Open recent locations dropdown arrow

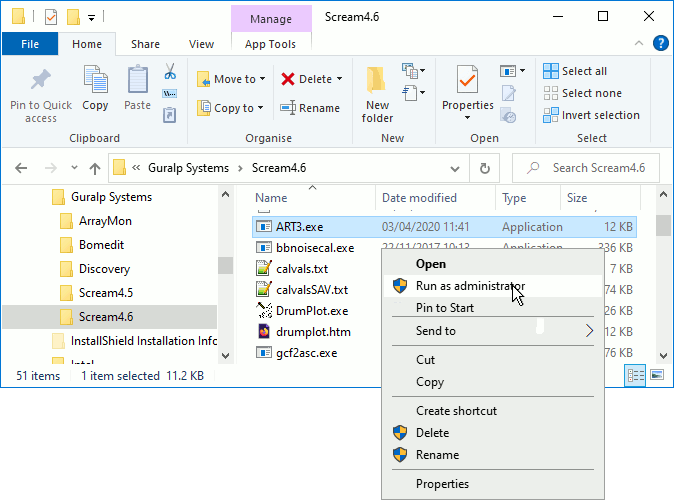[74, 168]
